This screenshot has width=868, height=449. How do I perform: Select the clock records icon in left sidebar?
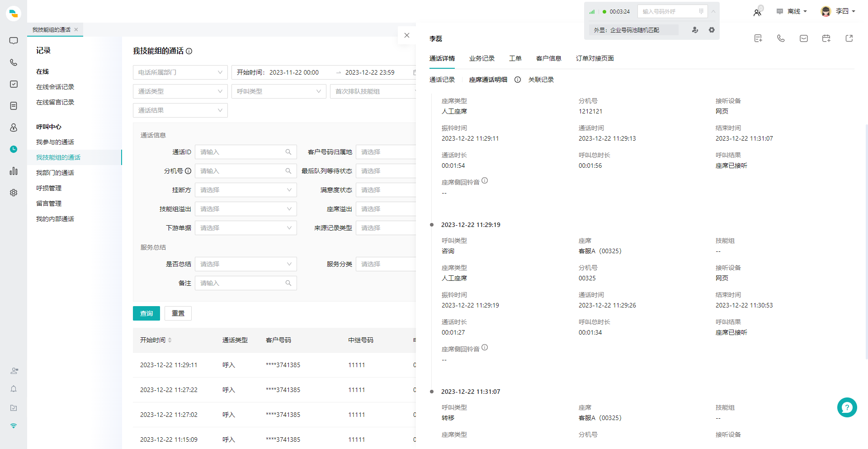pyautogui.click(x=14, y=149)
